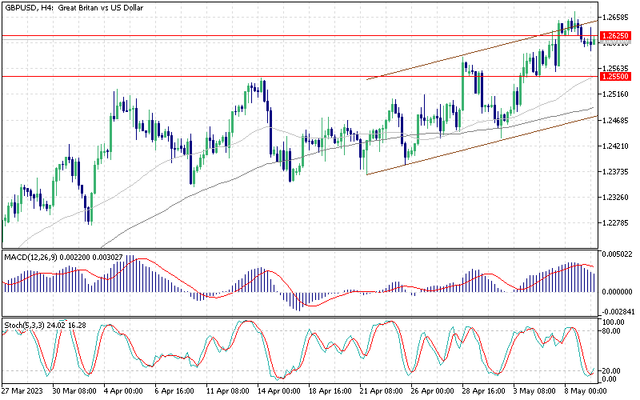The image size is (640, 400).
Task: Select the red 1.26250 price label
Action: tap(615, 36)
